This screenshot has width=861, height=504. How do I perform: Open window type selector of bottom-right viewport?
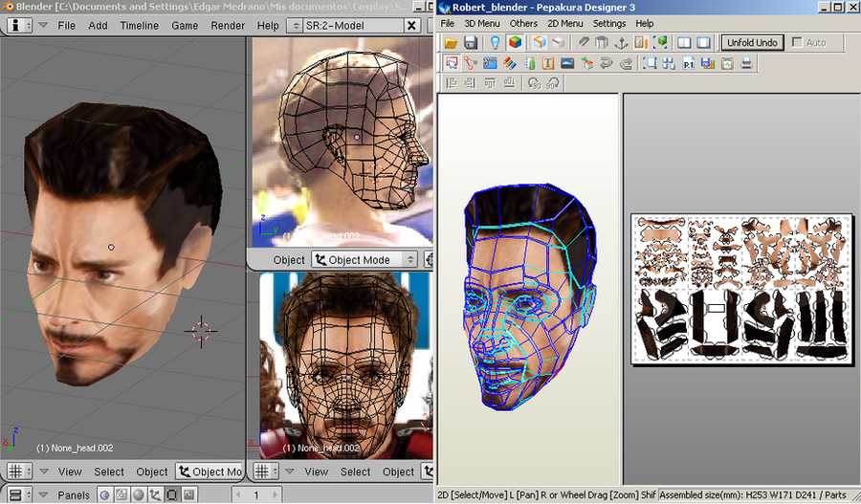click(x=266, y=471)
